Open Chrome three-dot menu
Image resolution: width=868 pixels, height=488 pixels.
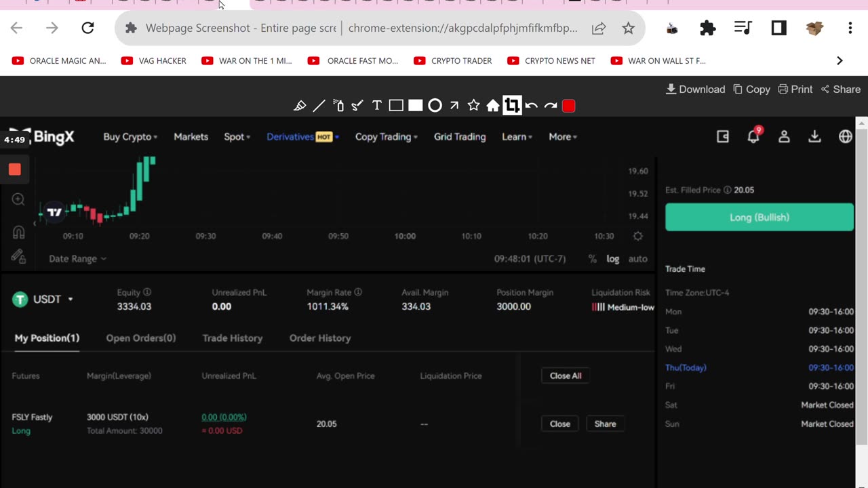850,28
